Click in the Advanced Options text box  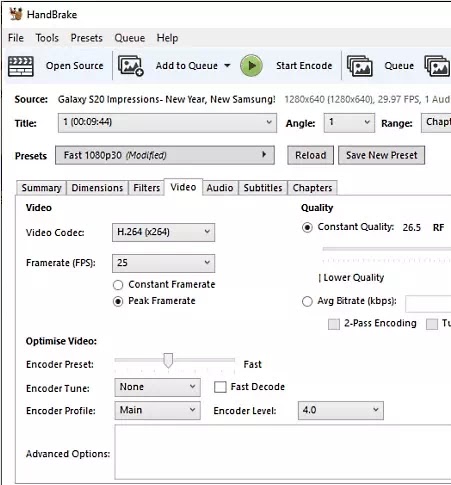point(283,452)
